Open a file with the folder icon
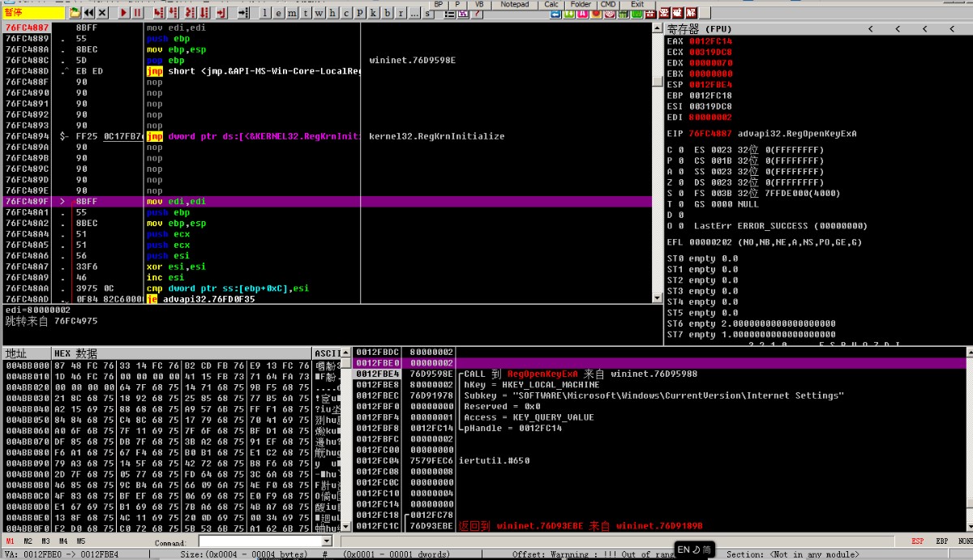This screenshot has height=560, width=973. pos(75,13)
